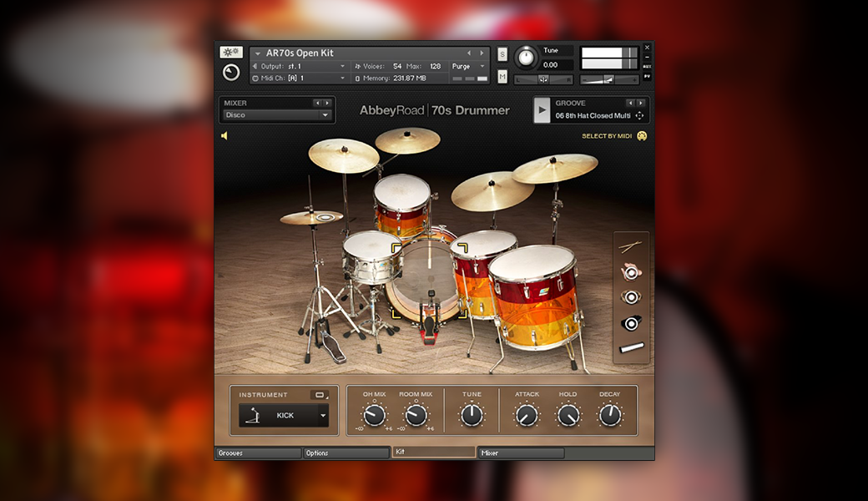Viewport: 868px width, 501px height.
Task: Toggle the Solo S button
Action: [x=502, y=54]
